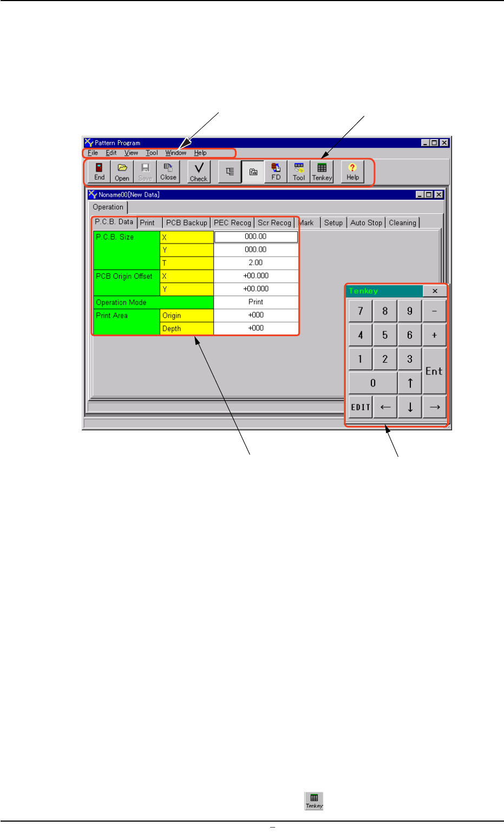504x833 pixels.
Task: Click the PCB Origin Offset label cell
Action: pyautogui.click(x=127, y=283)
